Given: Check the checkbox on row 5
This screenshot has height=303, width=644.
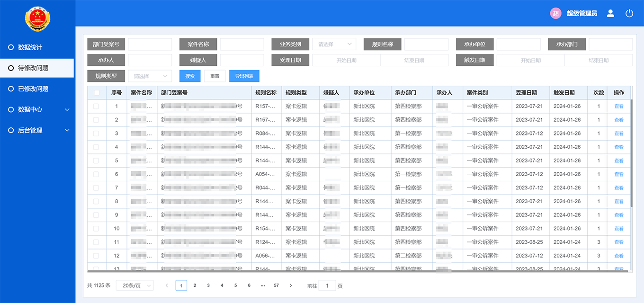Looking at the screenshot, I should pyautogui.click(x=96, y=160).
